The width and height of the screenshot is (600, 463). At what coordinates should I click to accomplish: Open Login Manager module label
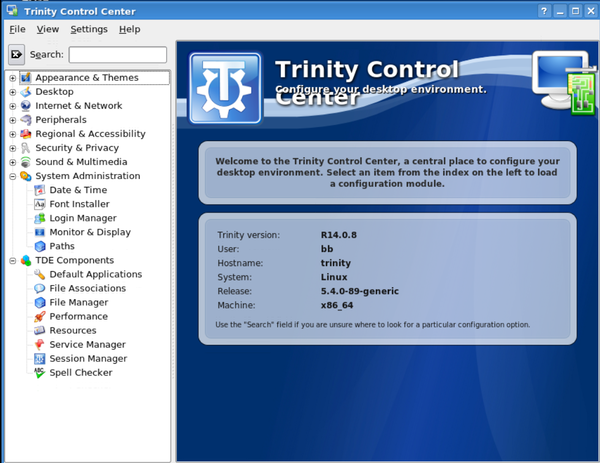pos(83,218)
